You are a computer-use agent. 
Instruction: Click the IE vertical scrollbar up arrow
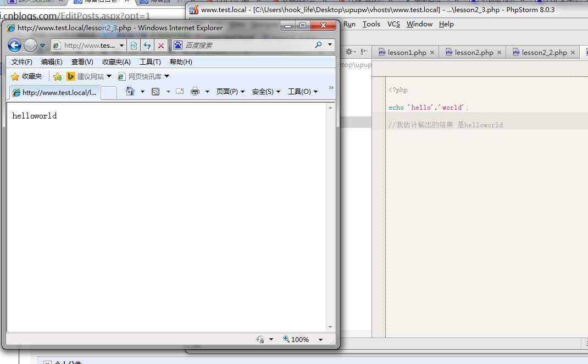330,108
